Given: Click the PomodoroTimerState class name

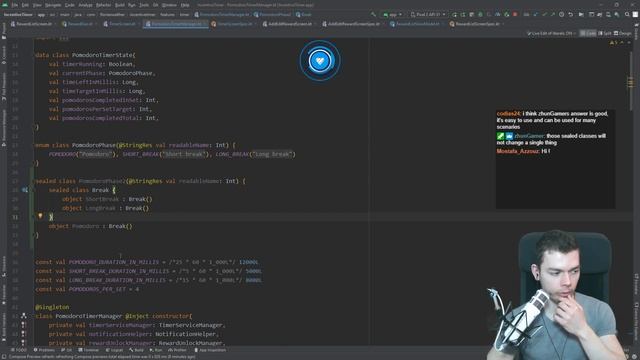Looking at the screenshot, I should point(102,55).
